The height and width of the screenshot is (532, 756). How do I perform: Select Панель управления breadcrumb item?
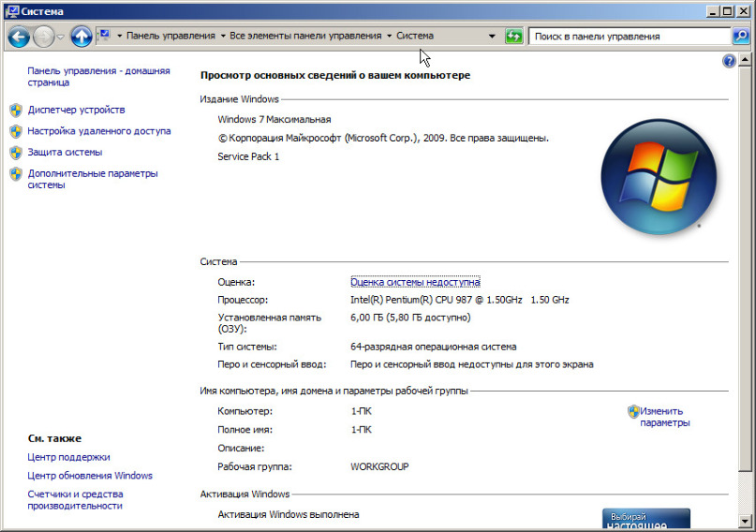tap(170, 37)
